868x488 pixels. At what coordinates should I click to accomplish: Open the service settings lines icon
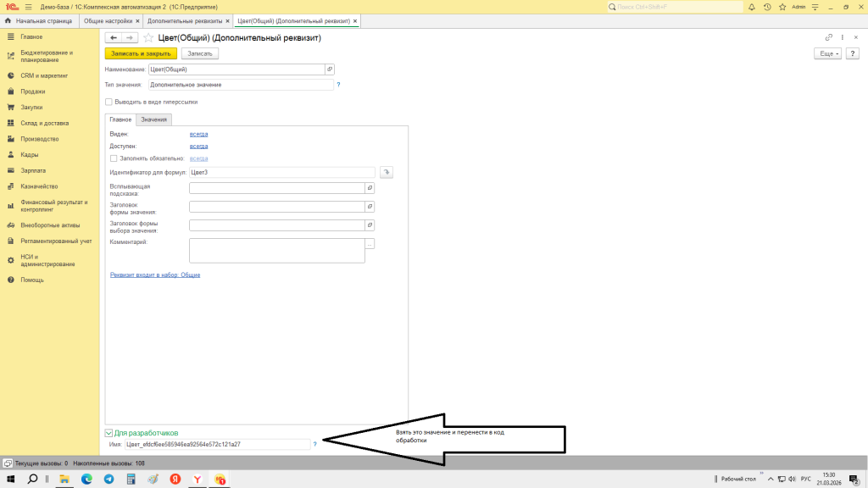coord(815,7)
